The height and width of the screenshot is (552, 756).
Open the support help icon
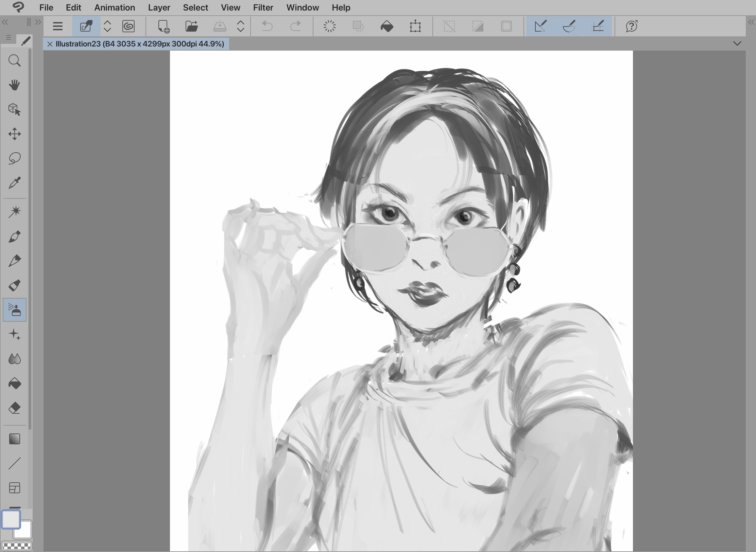click(632, 26)
